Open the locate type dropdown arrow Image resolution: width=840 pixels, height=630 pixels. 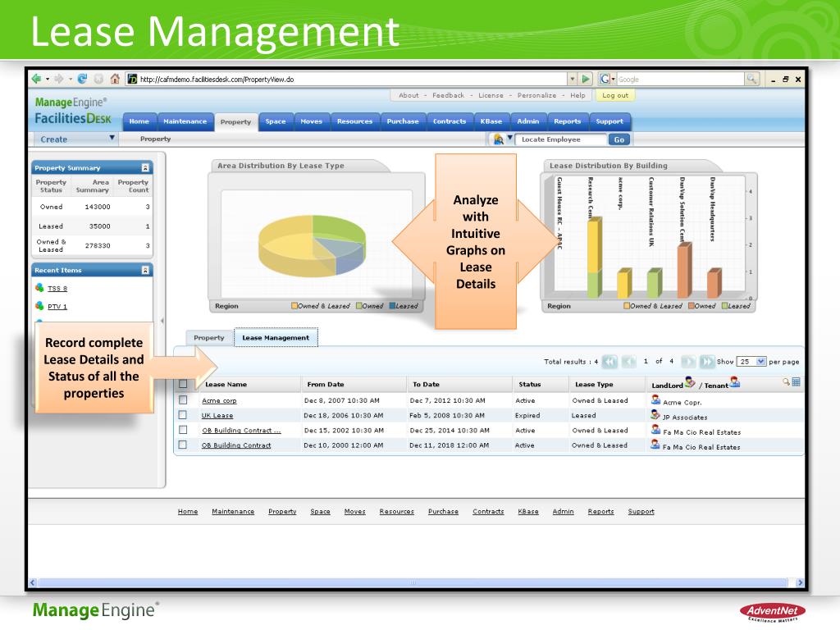(x=510, y=138)
